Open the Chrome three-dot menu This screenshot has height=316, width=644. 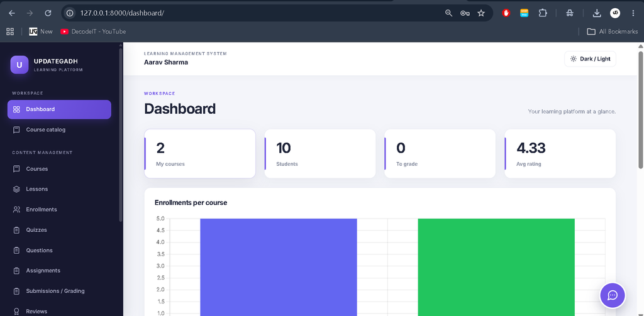click(633, 13)
